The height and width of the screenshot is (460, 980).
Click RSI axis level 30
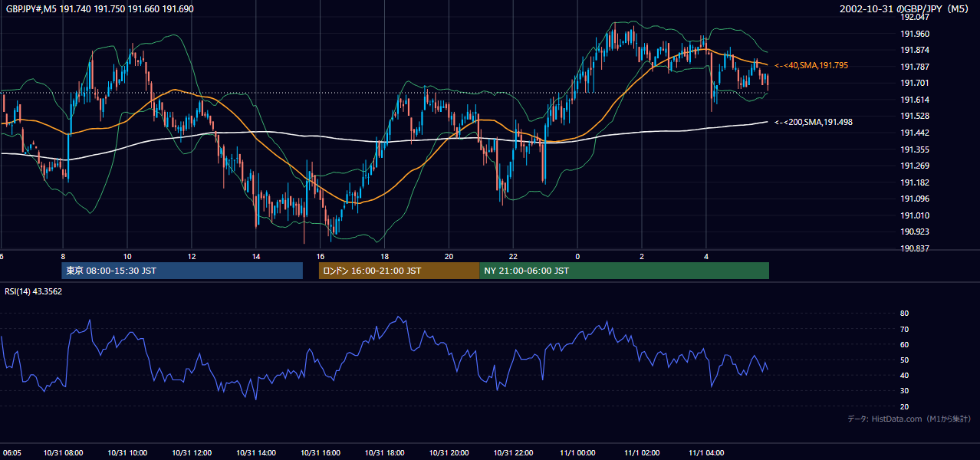[x=904, y=391]
